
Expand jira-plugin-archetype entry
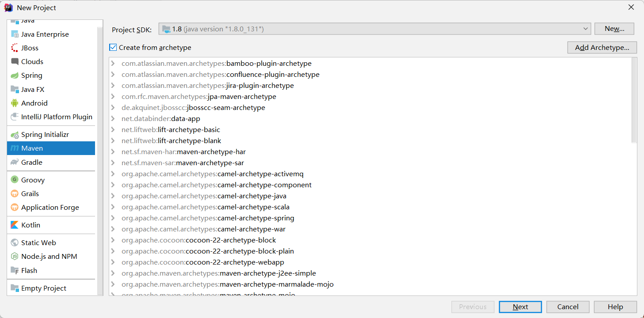[x=113, y=86]
